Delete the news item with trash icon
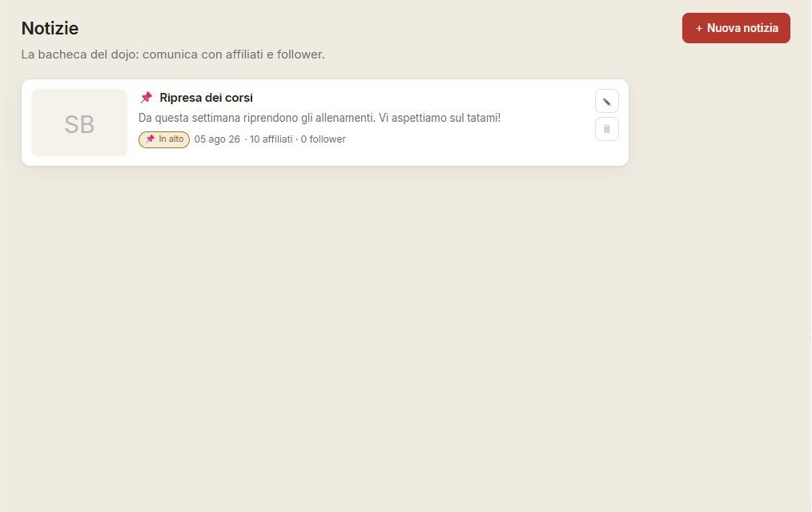The height and width of the screenshot is (512, 812). (606, 129)
